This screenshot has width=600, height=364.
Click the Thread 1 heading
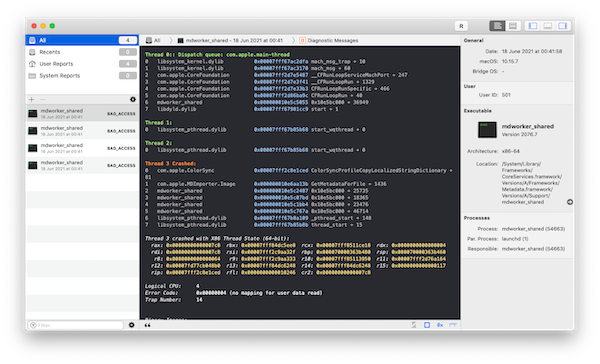click(158, 122)
